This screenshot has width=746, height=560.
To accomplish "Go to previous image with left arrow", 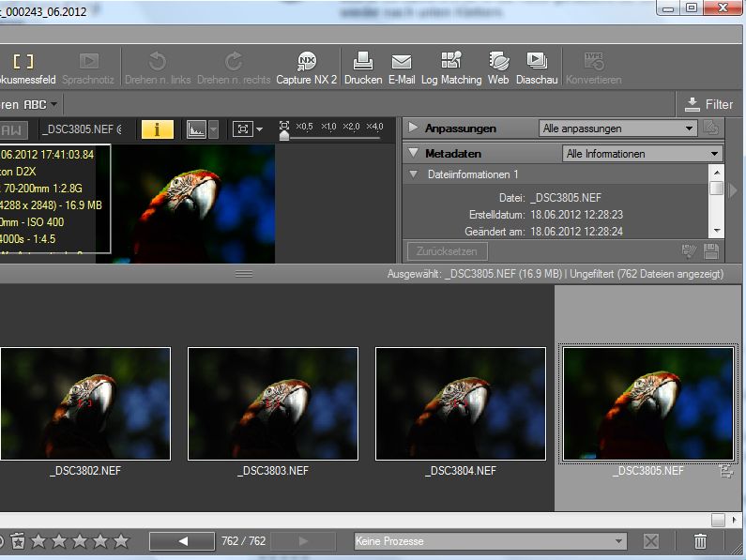I will pos(183,541).
